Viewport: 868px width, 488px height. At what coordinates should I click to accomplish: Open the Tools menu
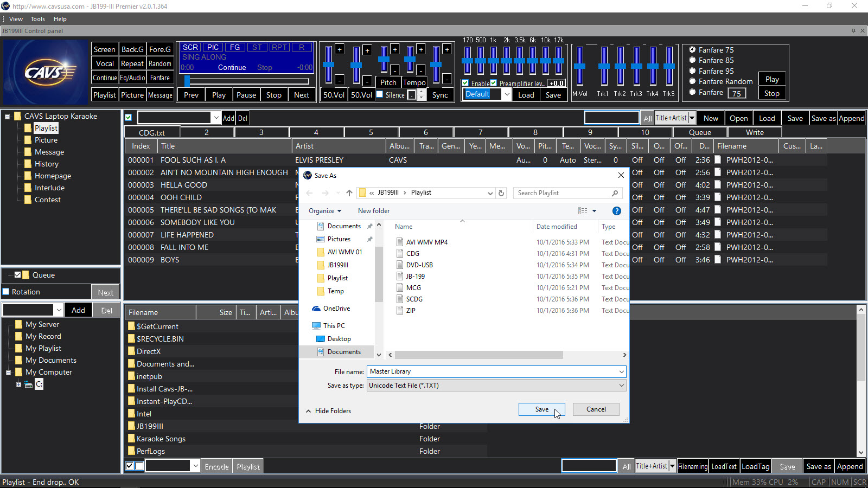[37, 19]
